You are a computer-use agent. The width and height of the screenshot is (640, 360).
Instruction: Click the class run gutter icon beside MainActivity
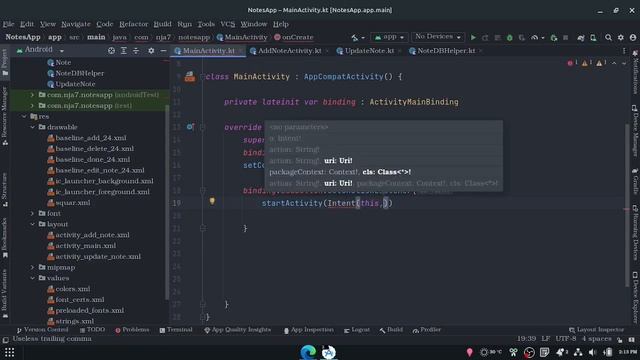click(x=189, y=76)
